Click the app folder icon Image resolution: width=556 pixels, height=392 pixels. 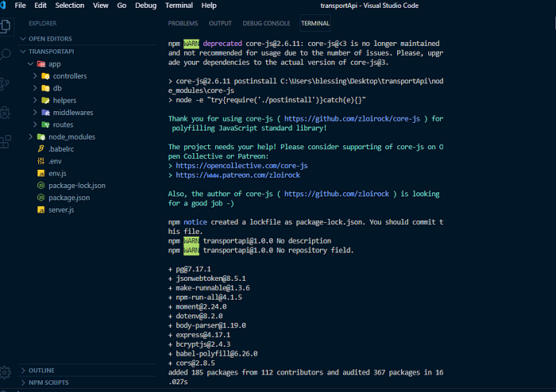[41, 64]
